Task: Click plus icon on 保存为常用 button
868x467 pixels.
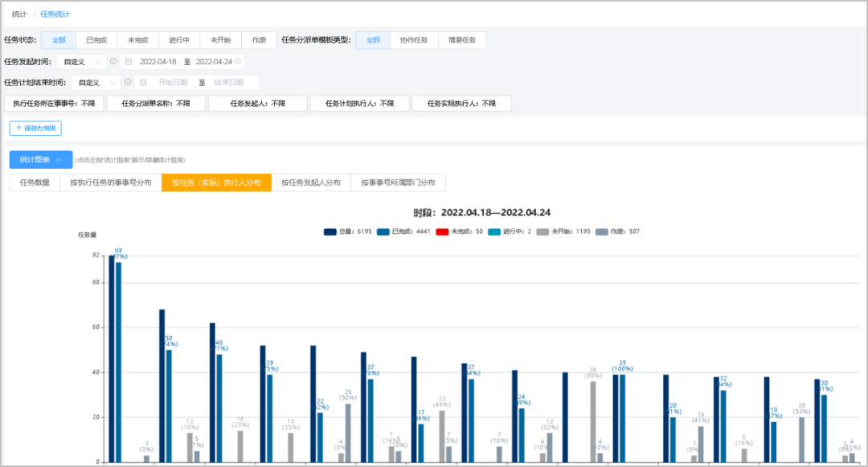Action: [18, 128]
